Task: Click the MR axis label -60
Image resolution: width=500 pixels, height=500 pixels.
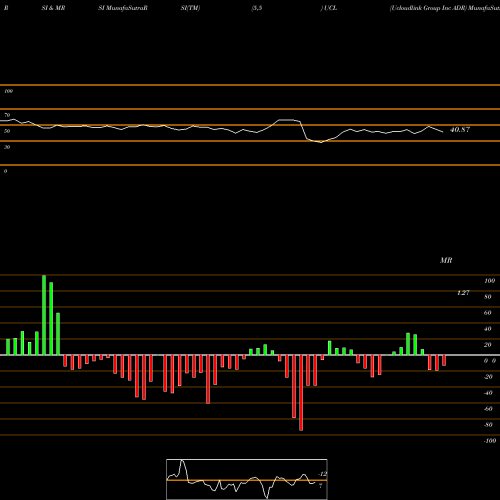Action: pyautogui.click(x=488, y=409)
